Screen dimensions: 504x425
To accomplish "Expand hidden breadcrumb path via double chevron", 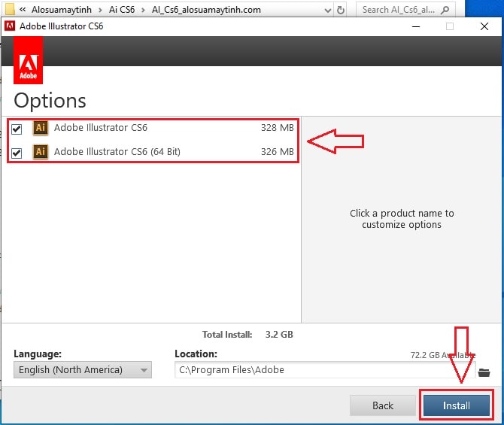I will [22, 9].
